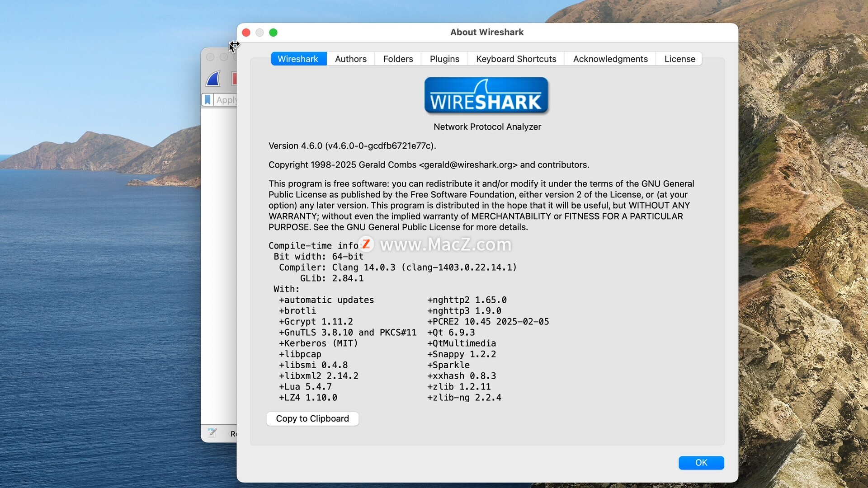View the Acknowledgments tab

610,59
